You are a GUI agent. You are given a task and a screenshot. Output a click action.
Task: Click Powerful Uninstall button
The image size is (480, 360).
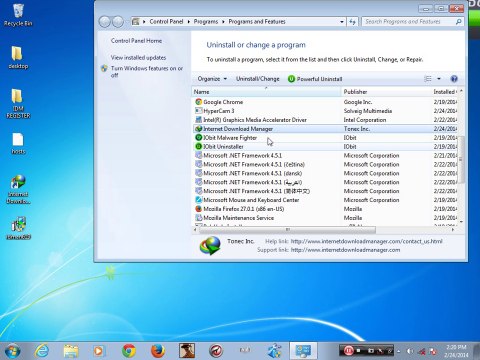[315, 79]
